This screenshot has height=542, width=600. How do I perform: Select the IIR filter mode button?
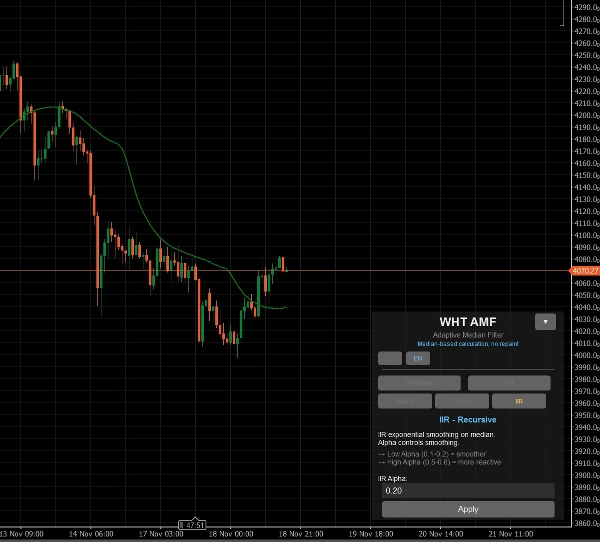click(x=519, y=401)
